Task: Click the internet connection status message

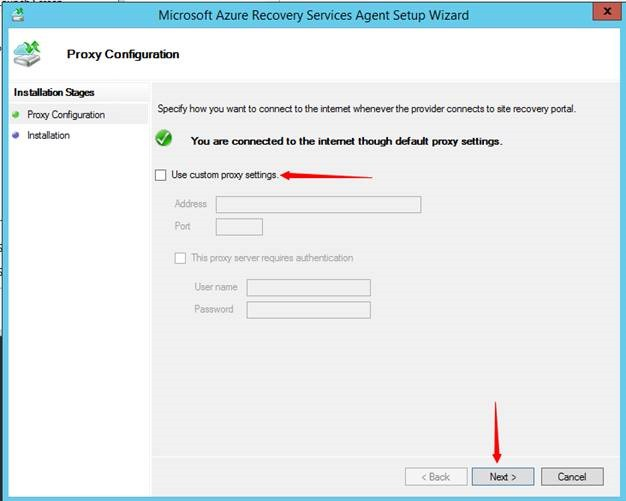Action: 346,141
